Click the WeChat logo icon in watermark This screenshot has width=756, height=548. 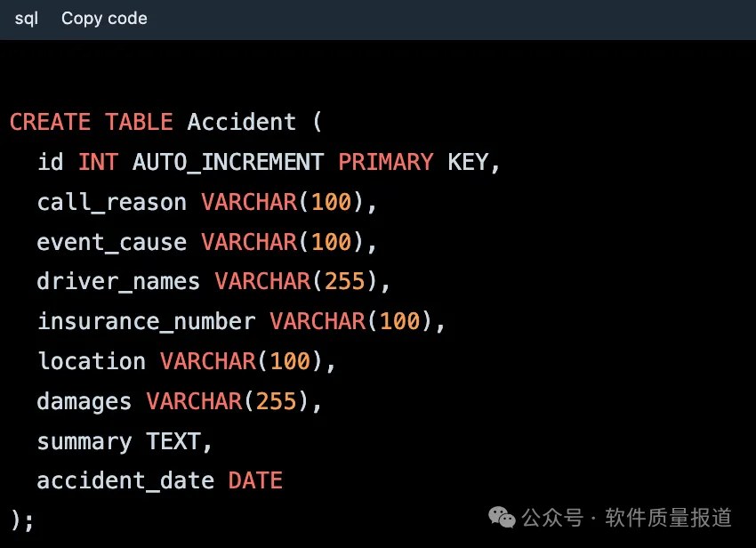pos(503,518)
